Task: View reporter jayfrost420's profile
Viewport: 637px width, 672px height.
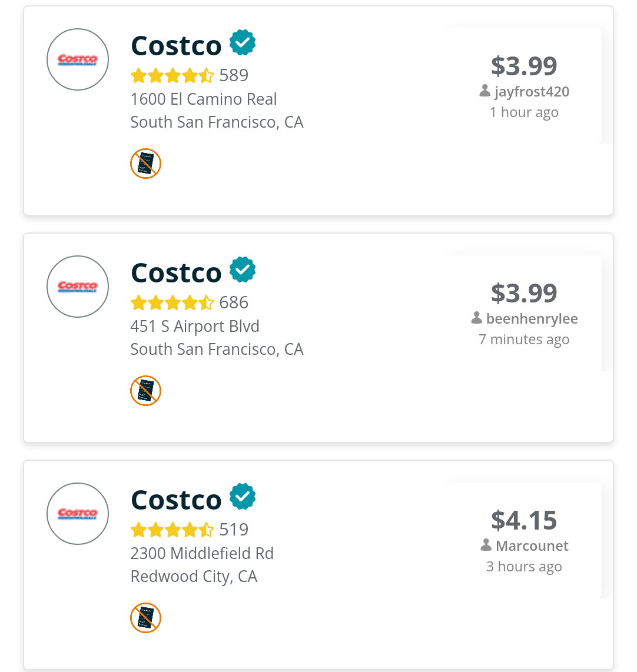Action: 531,92
